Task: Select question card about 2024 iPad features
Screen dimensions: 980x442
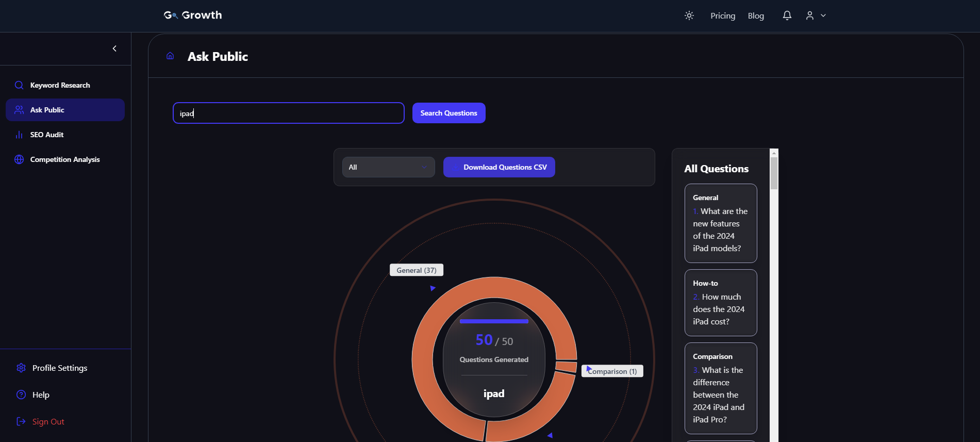Action: 721,223
